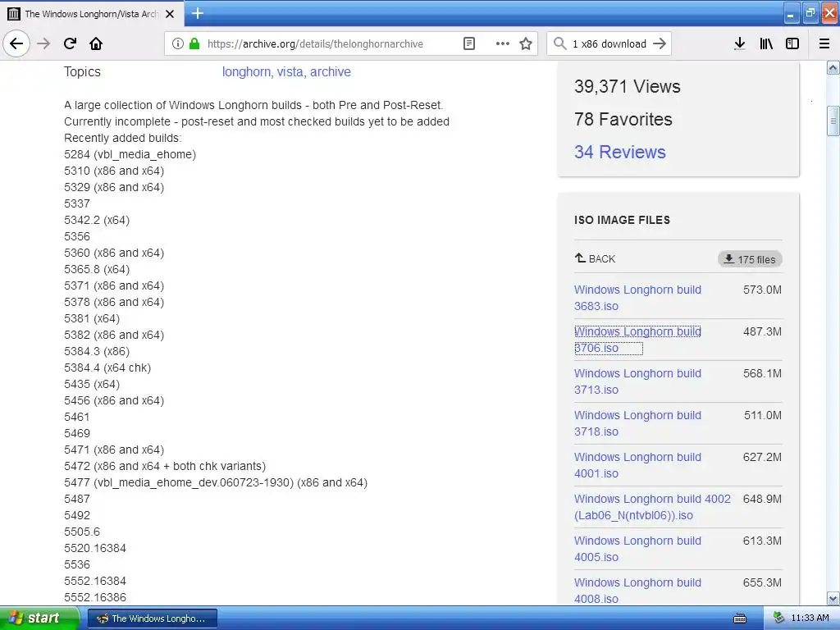
Task: Click the 573.0M file size
Action: point(762,290)
